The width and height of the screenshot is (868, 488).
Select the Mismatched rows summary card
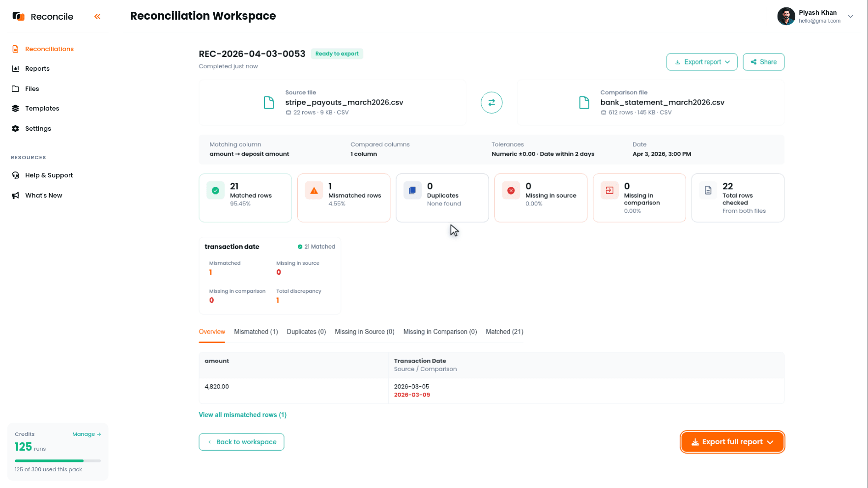344,198
